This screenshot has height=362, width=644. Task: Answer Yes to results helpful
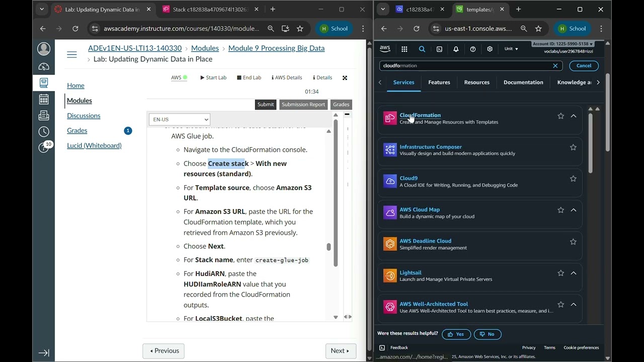coord(456,334)
